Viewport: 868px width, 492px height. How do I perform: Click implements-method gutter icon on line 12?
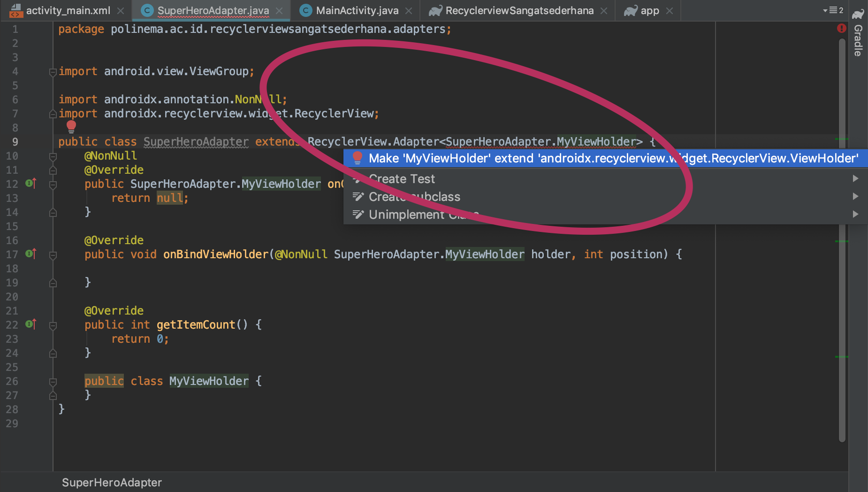point(30,183)
